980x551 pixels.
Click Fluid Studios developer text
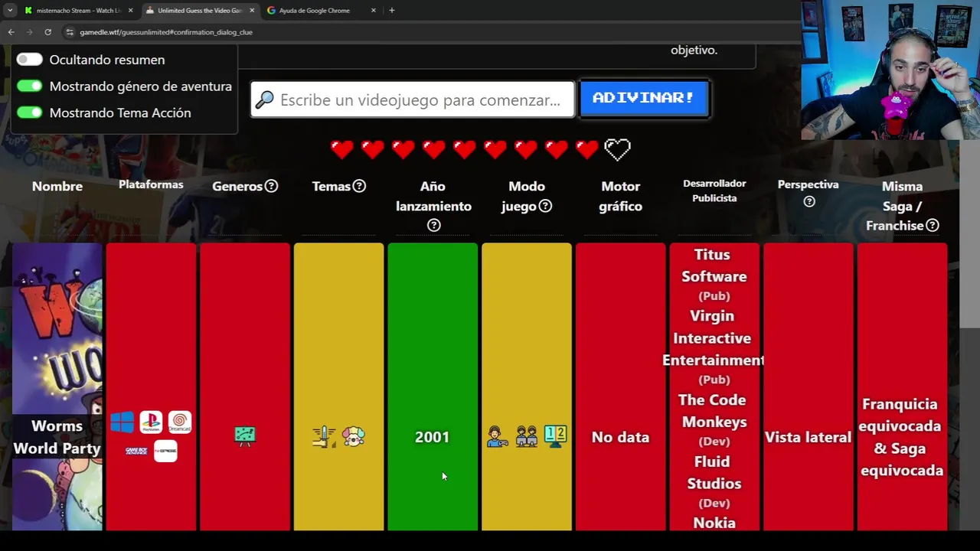714,472
